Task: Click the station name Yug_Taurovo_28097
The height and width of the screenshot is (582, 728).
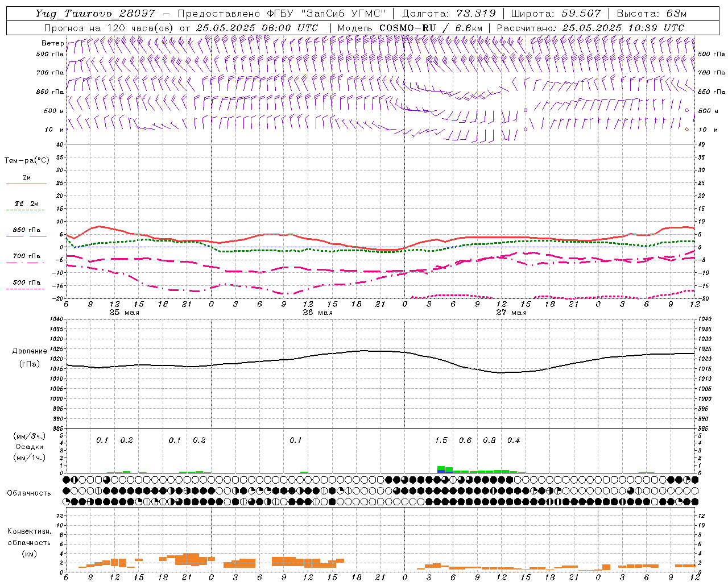Action: tap(96, 14)
